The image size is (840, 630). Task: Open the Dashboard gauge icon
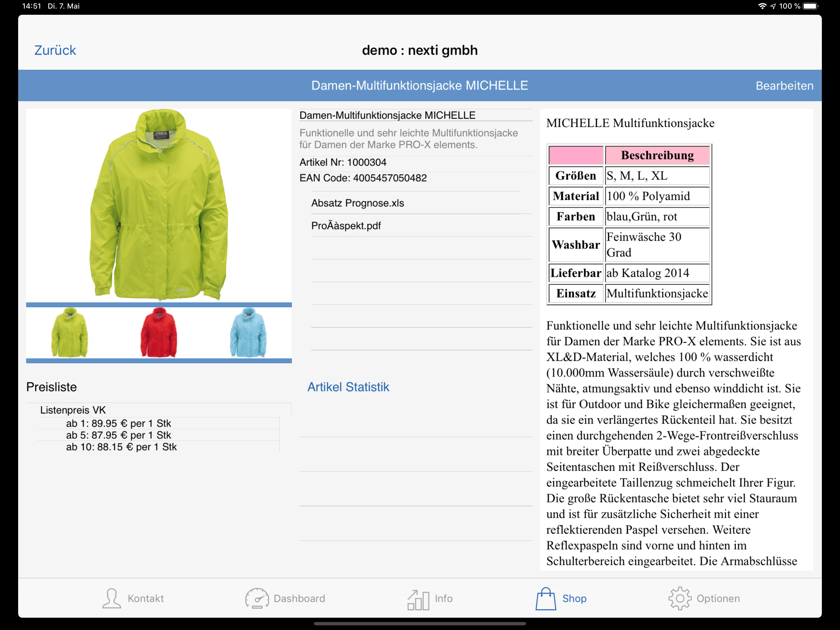(x=257, y=598)
